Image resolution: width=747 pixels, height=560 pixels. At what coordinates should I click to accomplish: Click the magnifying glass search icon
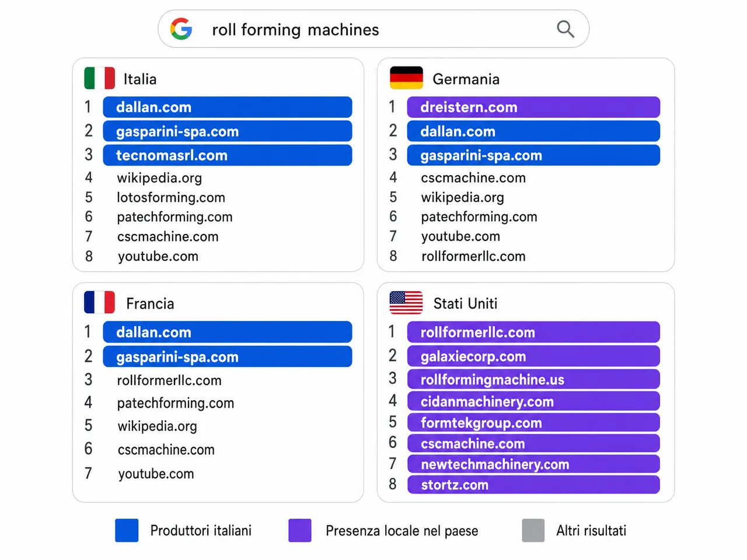(x=566, y=29)
